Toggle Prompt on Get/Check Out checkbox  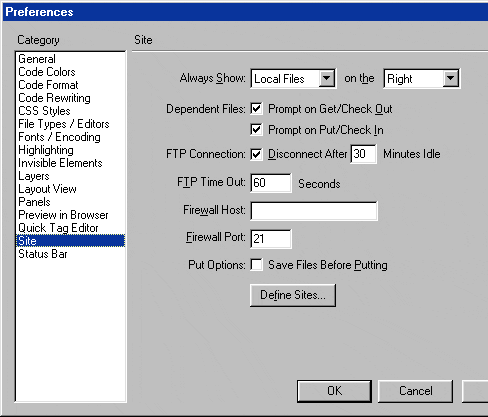pyautogui.click(x=256, y=109)
